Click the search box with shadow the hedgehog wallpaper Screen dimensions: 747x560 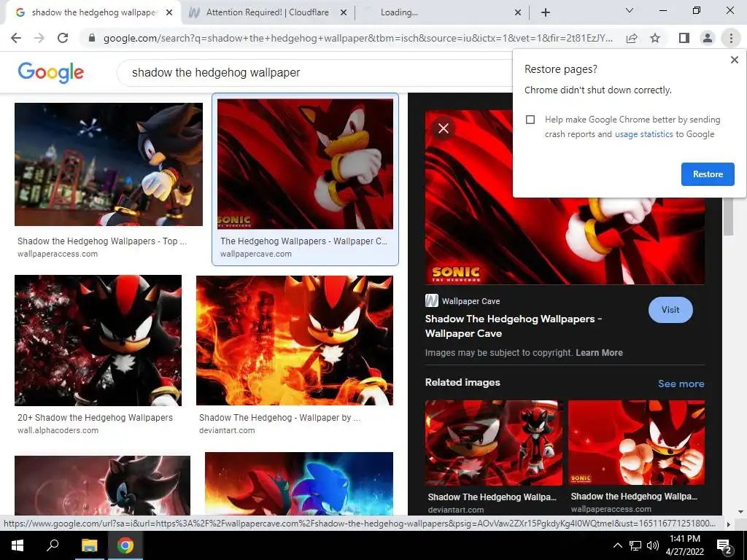click(314, 72)
